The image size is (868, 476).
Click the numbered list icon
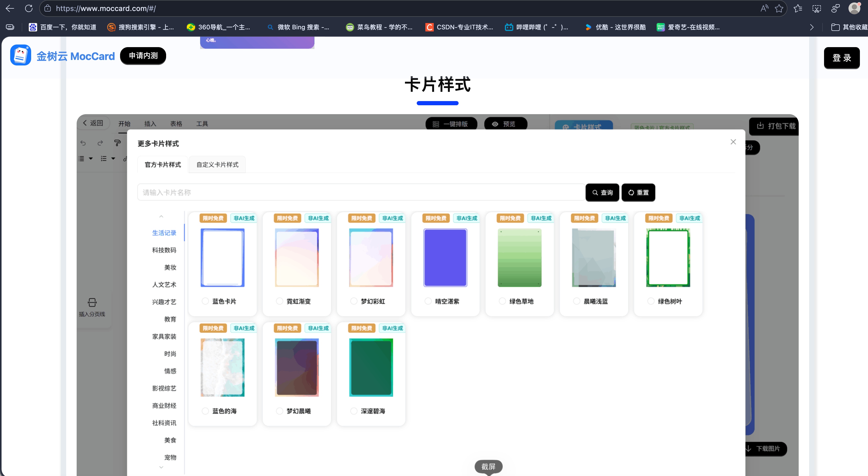[x=104, y=159]
